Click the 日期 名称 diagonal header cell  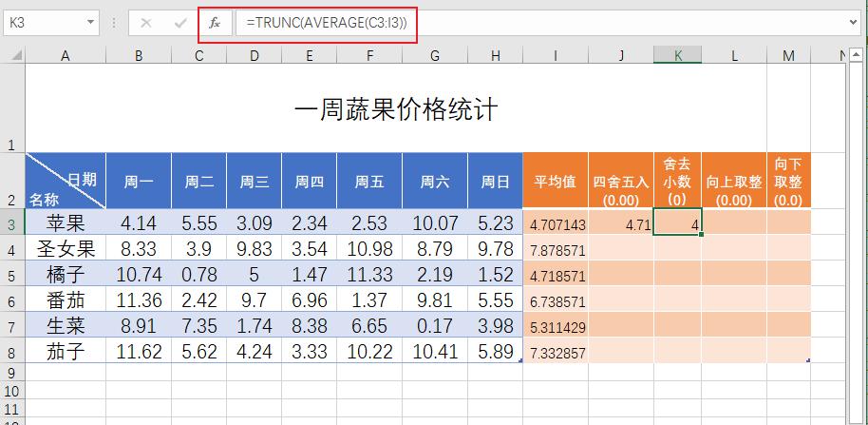(x=66, y=181)
